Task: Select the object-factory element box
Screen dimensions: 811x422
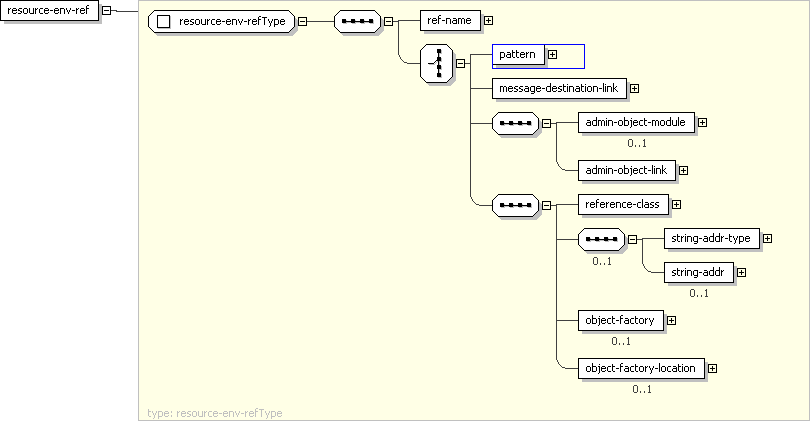Action: [619, 320]
